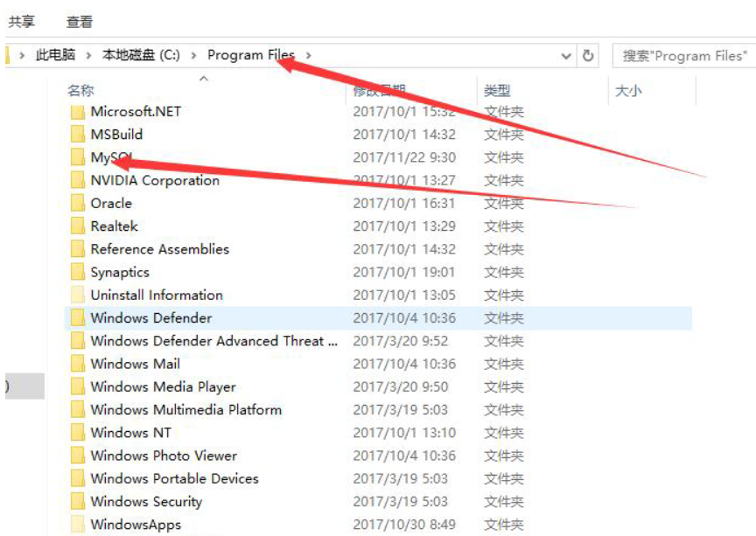
Task: Click the Windows Defender folder name
Action: click(151, 318)
